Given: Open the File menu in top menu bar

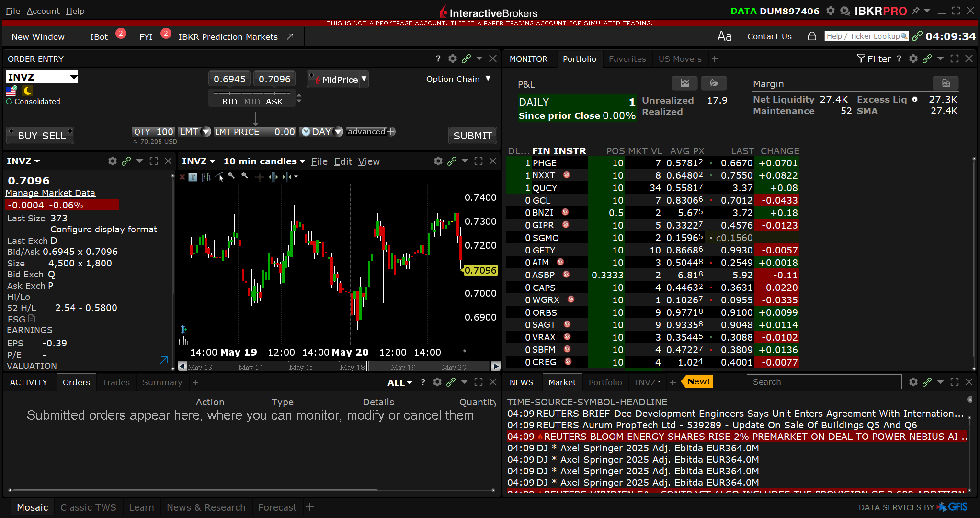Looking at the screenshot, I should [13, 11].
